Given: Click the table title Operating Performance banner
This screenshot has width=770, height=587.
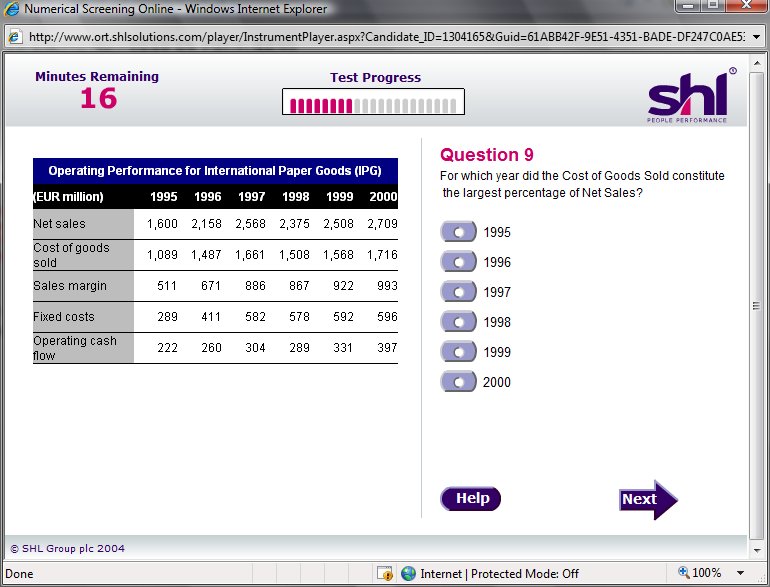Looking at the screenshot, I should (215, 171).
